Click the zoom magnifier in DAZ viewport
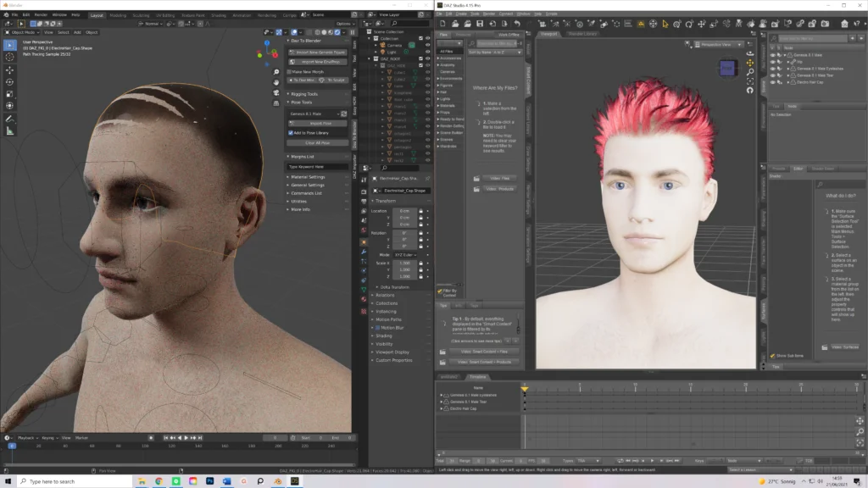The width and height of the screenshot is (868, 488). pos(749,72)
